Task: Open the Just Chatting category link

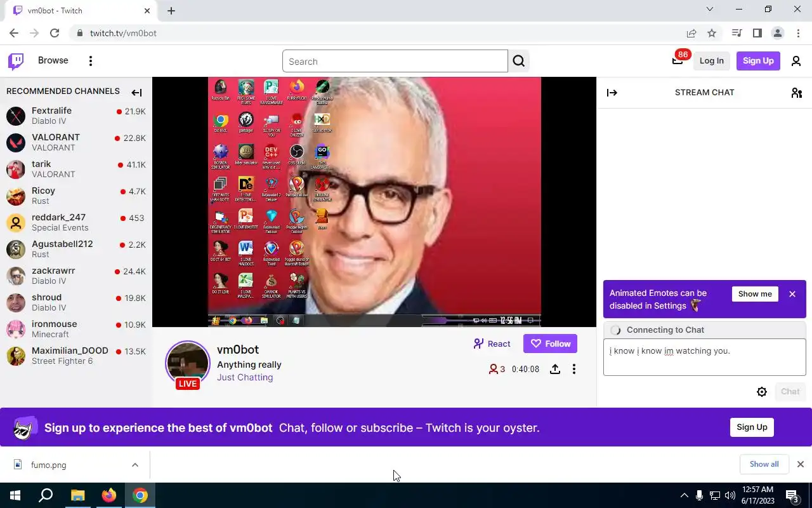Action: (x=245, y=377)
